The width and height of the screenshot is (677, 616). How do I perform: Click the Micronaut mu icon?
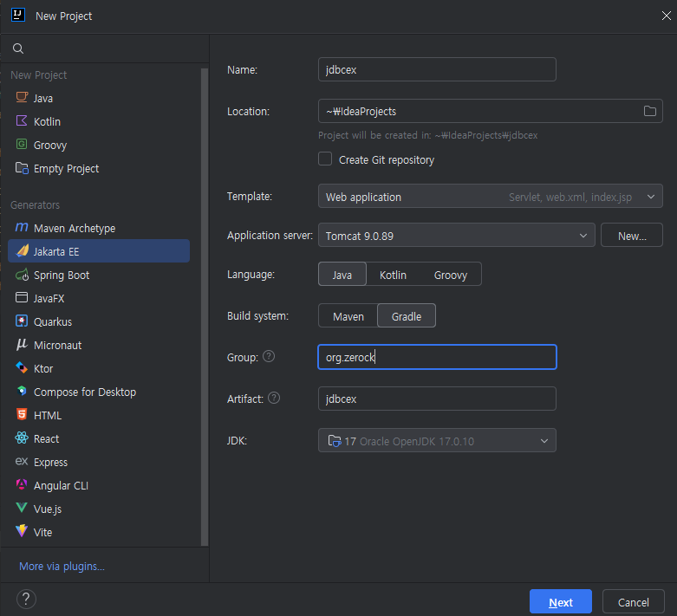click(x=22, y=344)
